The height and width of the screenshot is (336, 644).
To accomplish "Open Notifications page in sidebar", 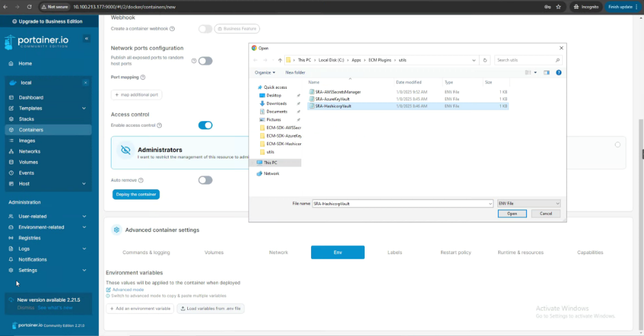I will point(32,260).
